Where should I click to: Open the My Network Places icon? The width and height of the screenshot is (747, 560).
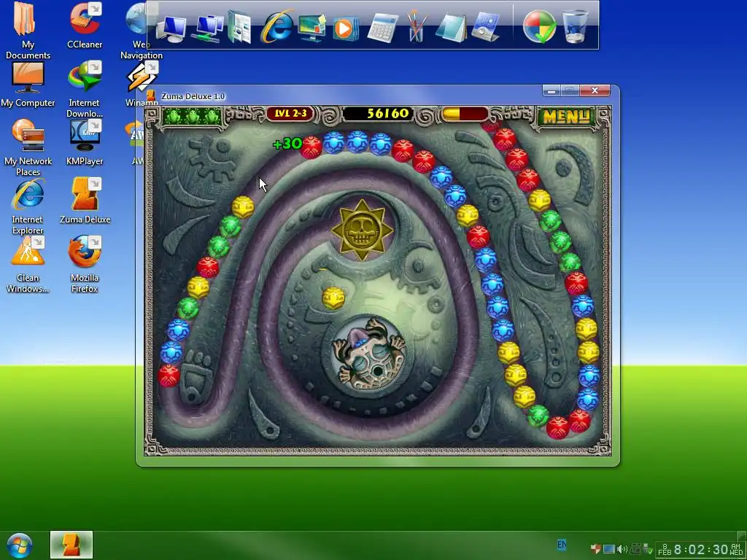tap(28, 147)
